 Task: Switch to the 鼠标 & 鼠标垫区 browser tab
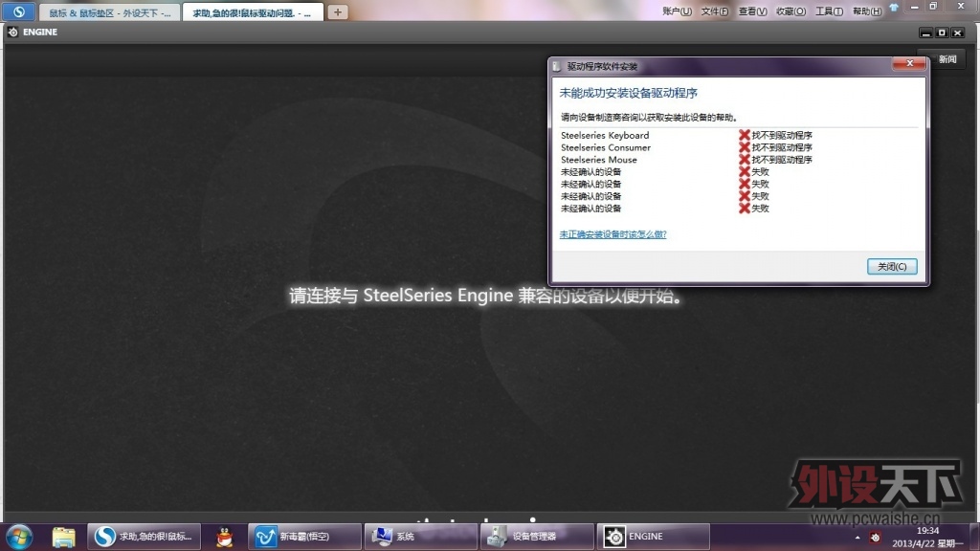click(x=109, y=12)
